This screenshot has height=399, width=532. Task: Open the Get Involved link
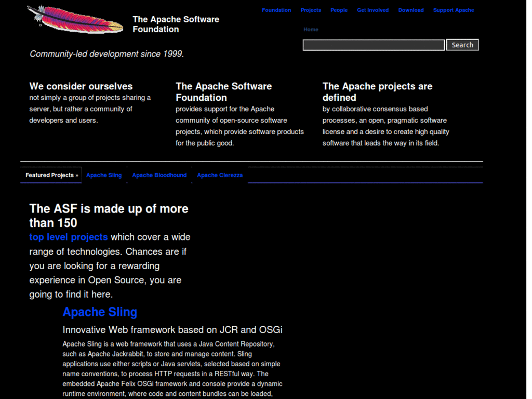373,10
